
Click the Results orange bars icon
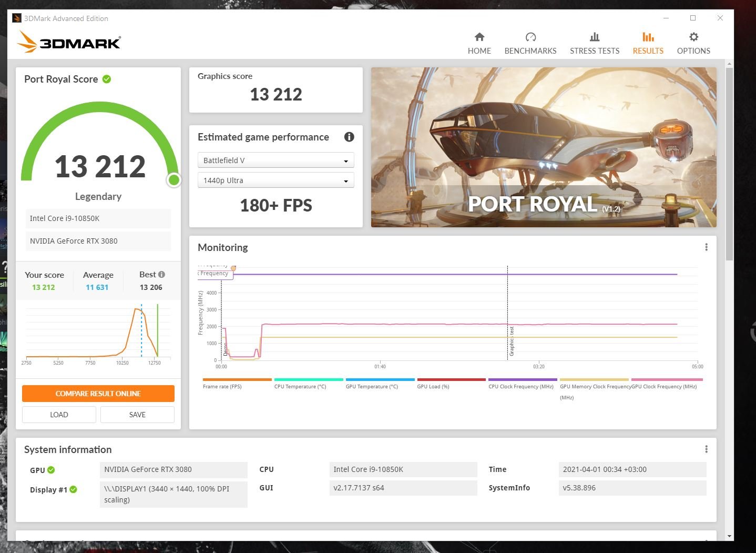[648, 37]
